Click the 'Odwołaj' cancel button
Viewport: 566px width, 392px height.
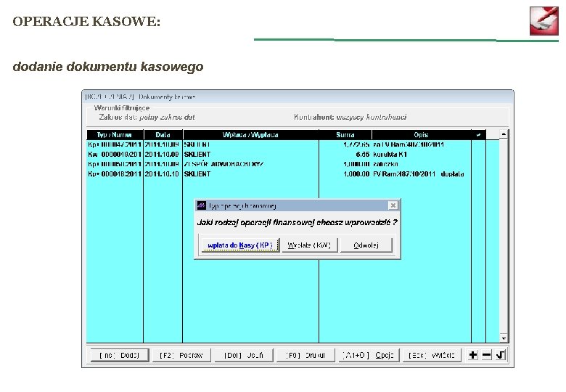(x=366, y=245)
